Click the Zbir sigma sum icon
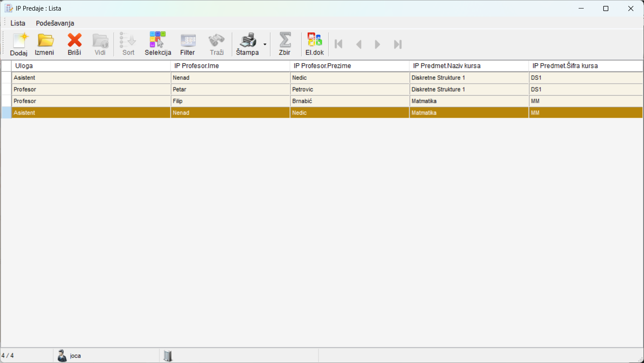Image resolution: width=644 pixels, height=363 pixels. (x=285, y=44)
